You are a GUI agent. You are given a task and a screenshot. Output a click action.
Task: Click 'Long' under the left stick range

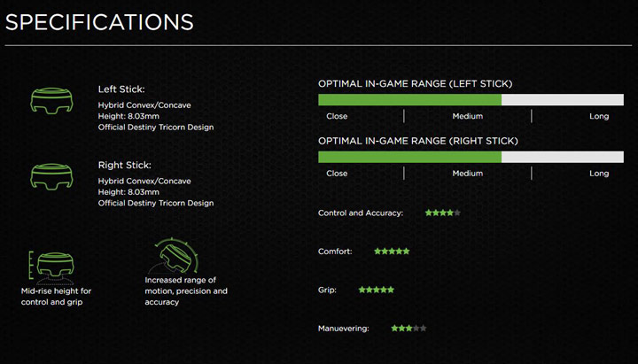tap(599, 116)
